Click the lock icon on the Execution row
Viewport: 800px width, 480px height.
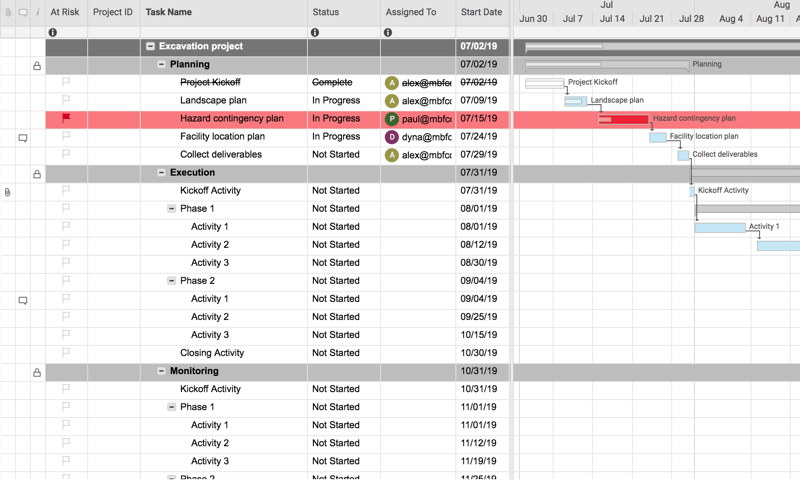pyautogui.click(x=37, y=174)
